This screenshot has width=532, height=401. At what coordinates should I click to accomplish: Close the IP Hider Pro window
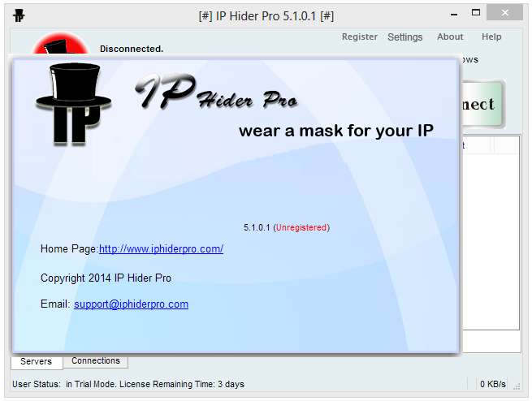(505, 13)
